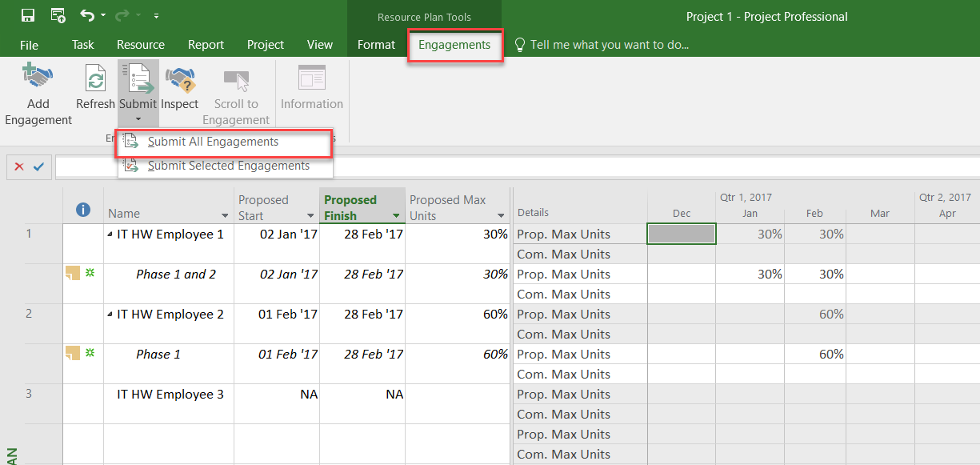Viewport: 980px width, 465px height.
Task: Choose Submit Selected Engagements option
Action: coord(228,166)
